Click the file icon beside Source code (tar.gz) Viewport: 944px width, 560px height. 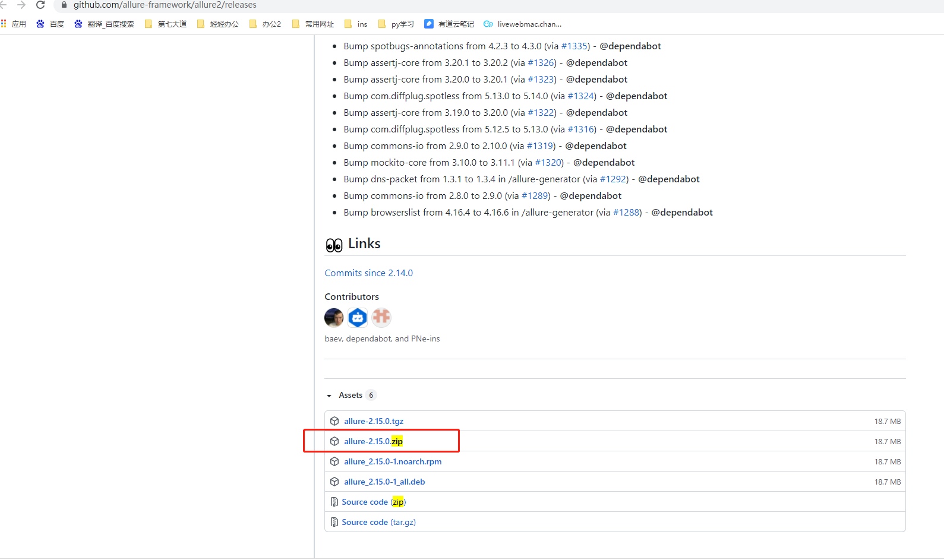point(334,522)
